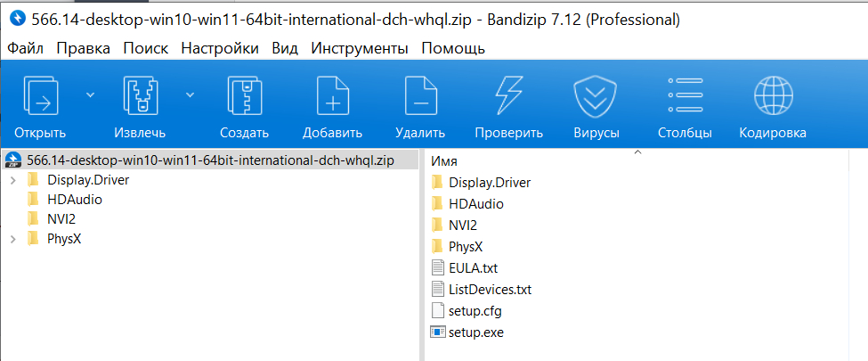This screenshot has height=361, width=868.
Task: Select Display.Driver folder in the tree
Action: 88,180
